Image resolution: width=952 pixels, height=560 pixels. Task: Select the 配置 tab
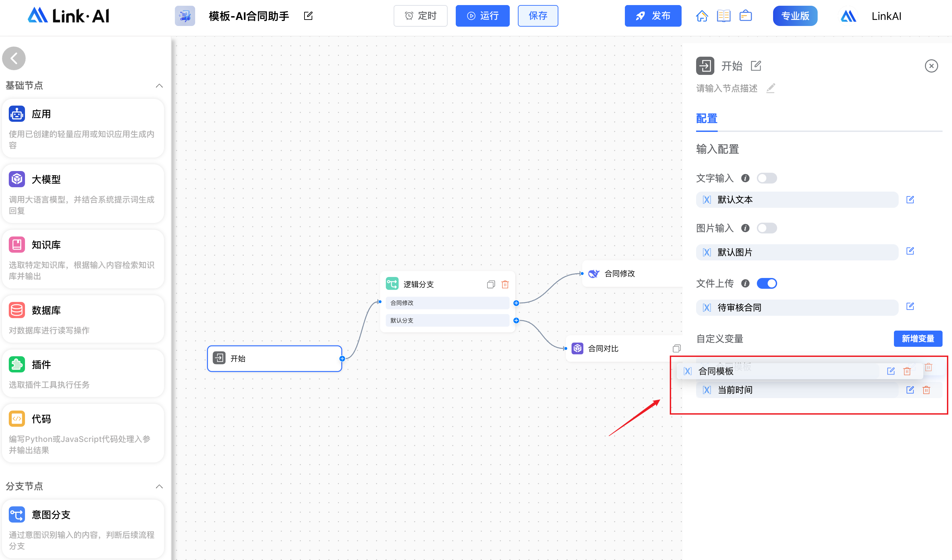coord(707,118)
